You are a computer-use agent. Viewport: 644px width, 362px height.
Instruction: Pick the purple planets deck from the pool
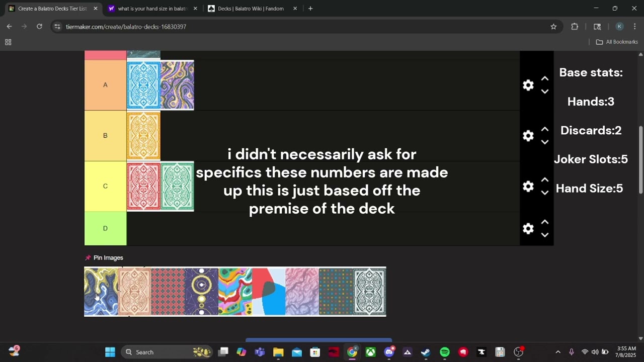click(201, 292)
